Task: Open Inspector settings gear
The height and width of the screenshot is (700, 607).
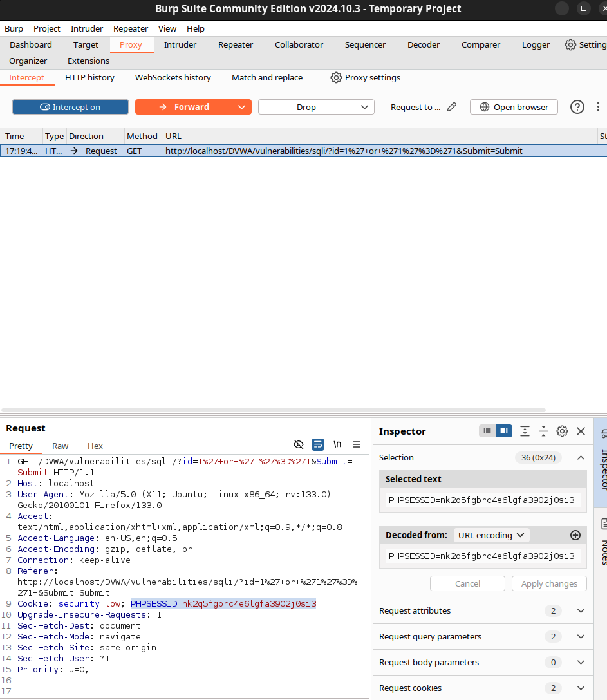Action: 562,431
